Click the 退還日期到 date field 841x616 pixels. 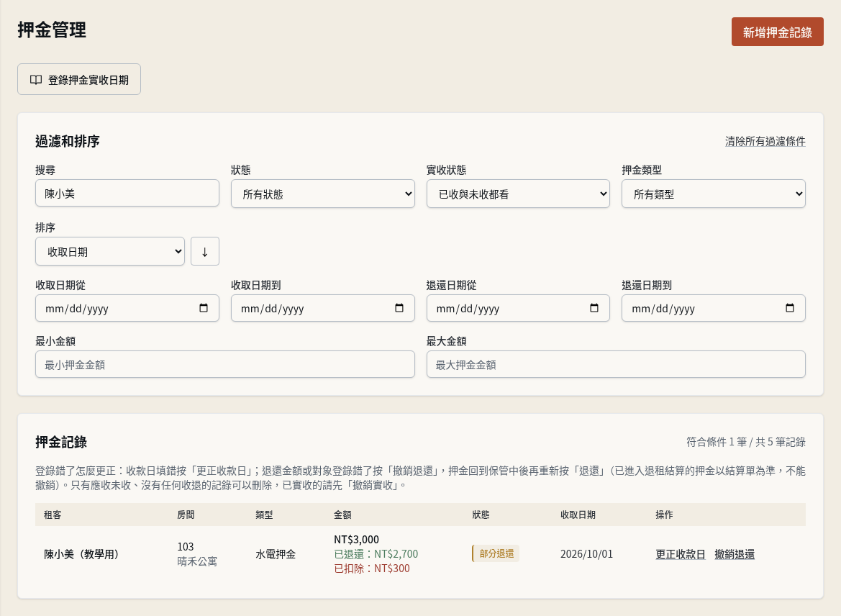714,308
